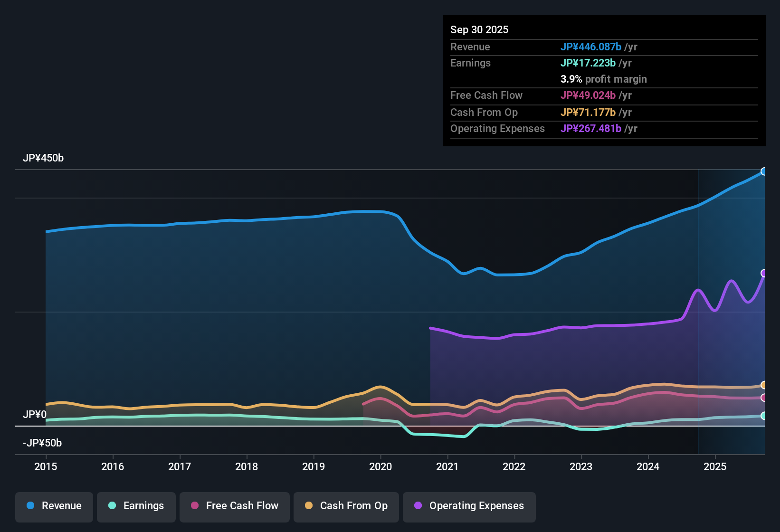The width and height of the screenshot is (780, 532).
Task: Select the blue Revenue legend dot
Action: pyautogui.click(x=30, y=506)
